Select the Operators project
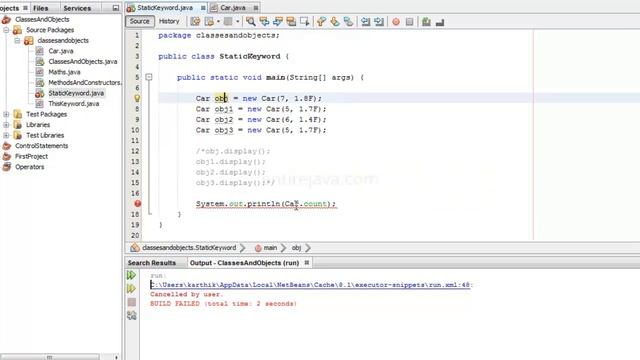640x360 pixels. tap(29, 167)
